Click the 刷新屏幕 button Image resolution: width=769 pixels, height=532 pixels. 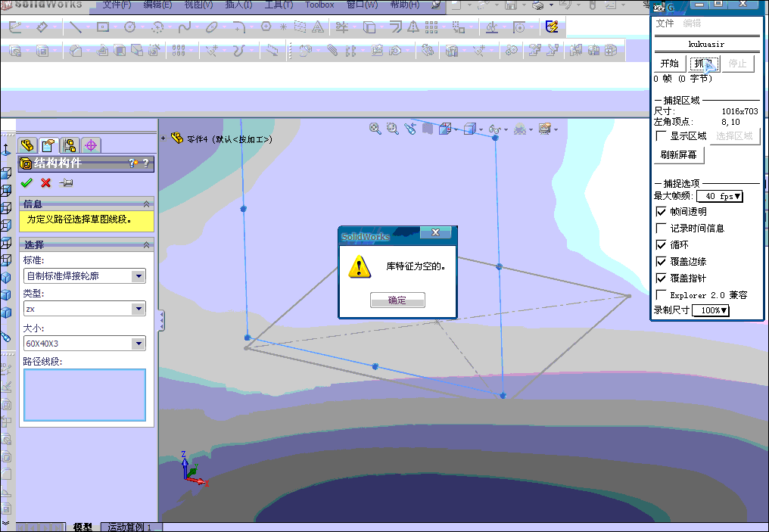click(x=679, y=155)
